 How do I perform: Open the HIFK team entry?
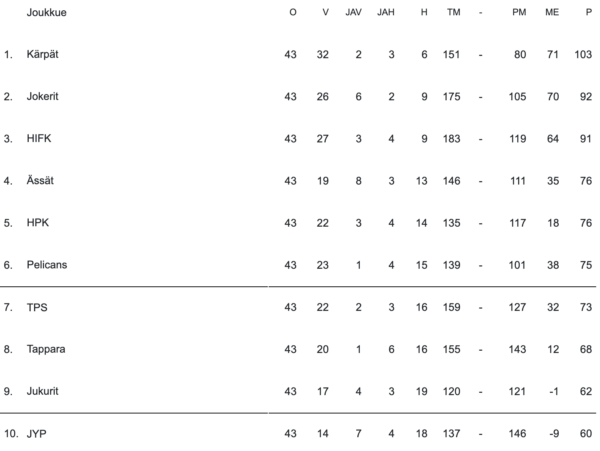pos(38,139)
